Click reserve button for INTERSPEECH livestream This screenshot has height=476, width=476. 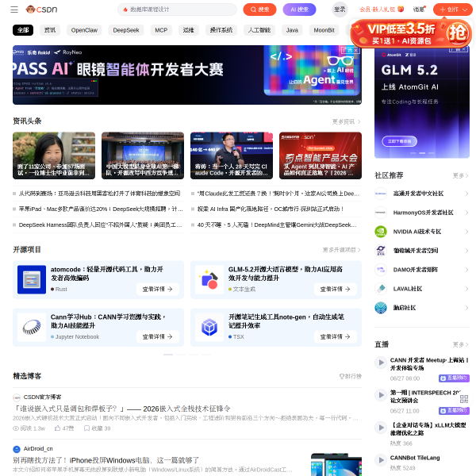454,411
